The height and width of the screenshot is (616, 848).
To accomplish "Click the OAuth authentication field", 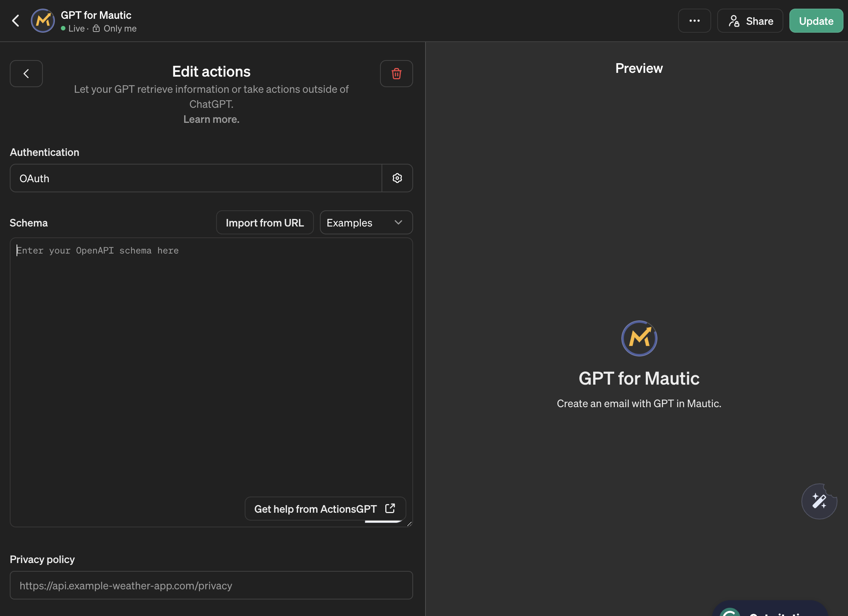I will click(195, 178).
